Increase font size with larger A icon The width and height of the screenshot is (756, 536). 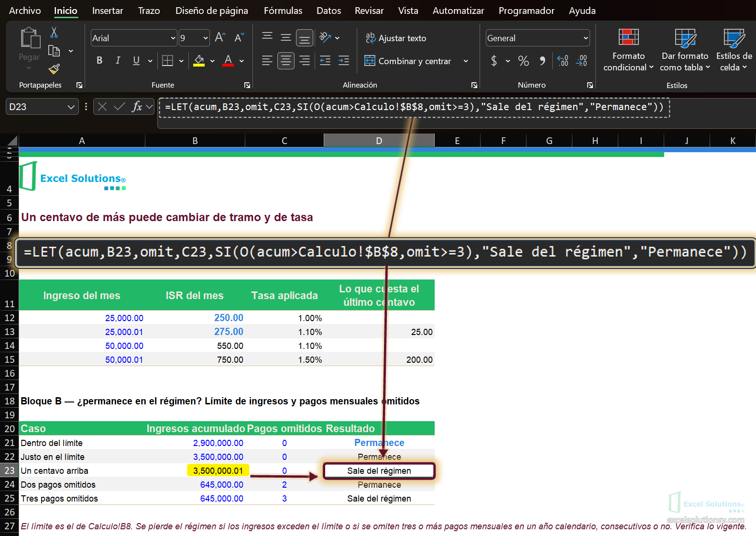(x=220, y=37)
